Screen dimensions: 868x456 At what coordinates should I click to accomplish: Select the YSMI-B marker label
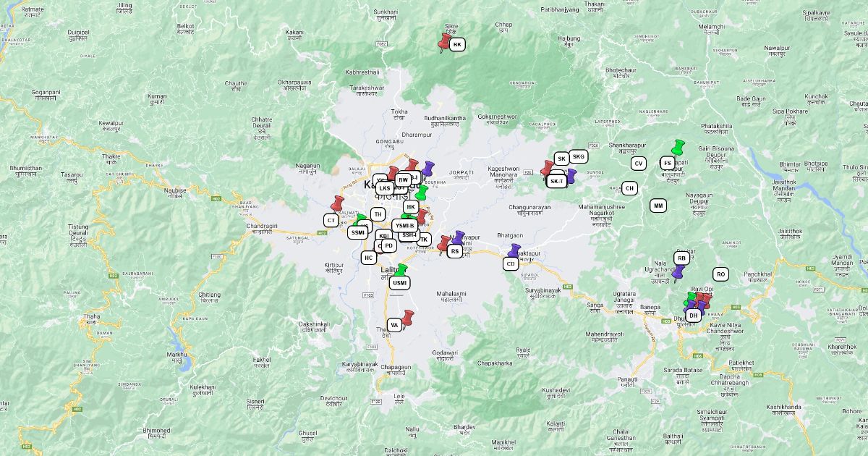[405, 225]
